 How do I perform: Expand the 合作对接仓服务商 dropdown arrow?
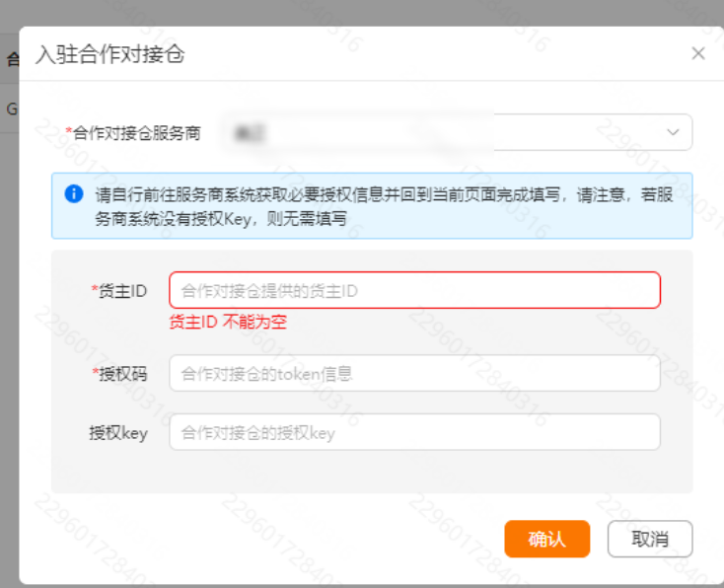(673, 132)
